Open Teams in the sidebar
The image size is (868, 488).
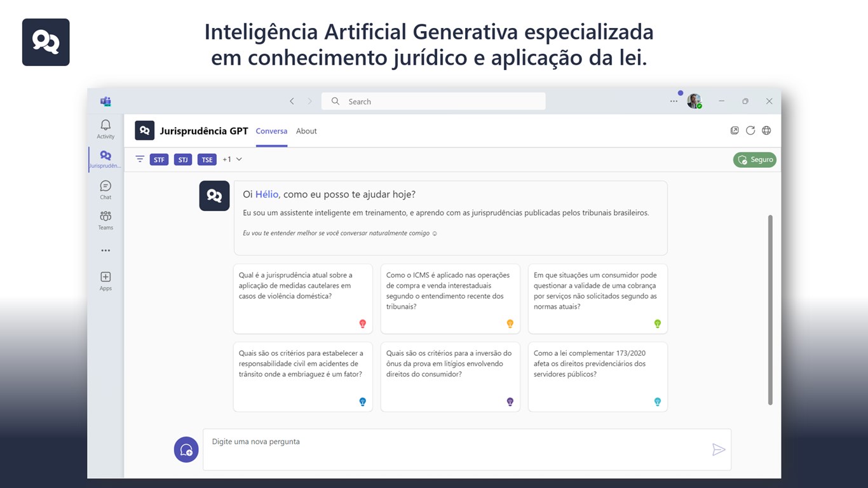(x=105, y=220)
